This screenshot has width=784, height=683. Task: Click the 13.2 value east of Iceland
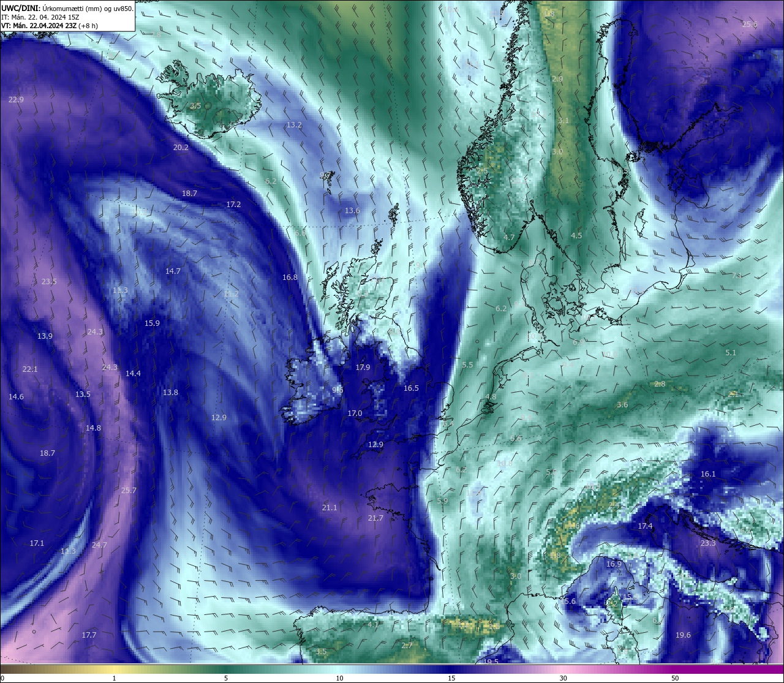(294, 125)
